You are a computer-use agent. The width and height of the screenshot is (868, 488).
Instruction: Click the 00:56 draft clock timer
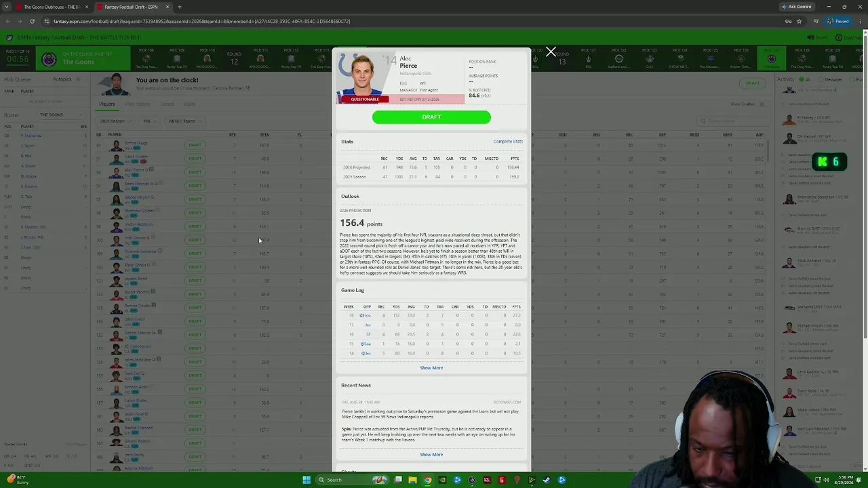tap(18, 60)
